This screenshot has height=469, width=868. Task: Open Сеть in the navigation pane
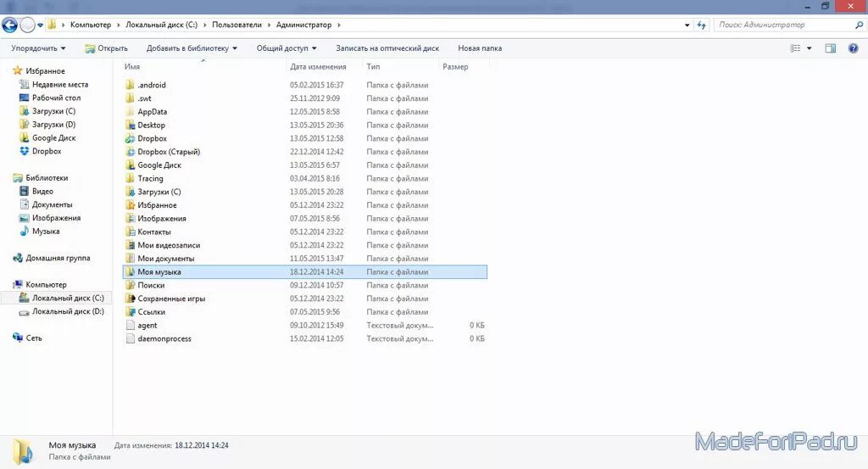27,338
